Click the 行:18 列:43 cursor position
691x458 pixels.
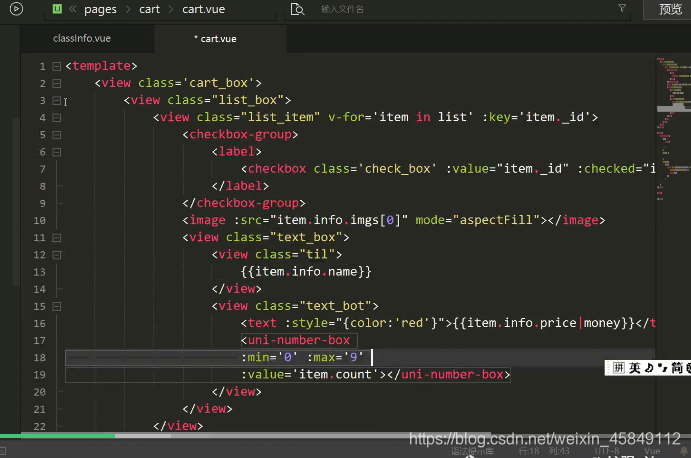coord(544,451)
